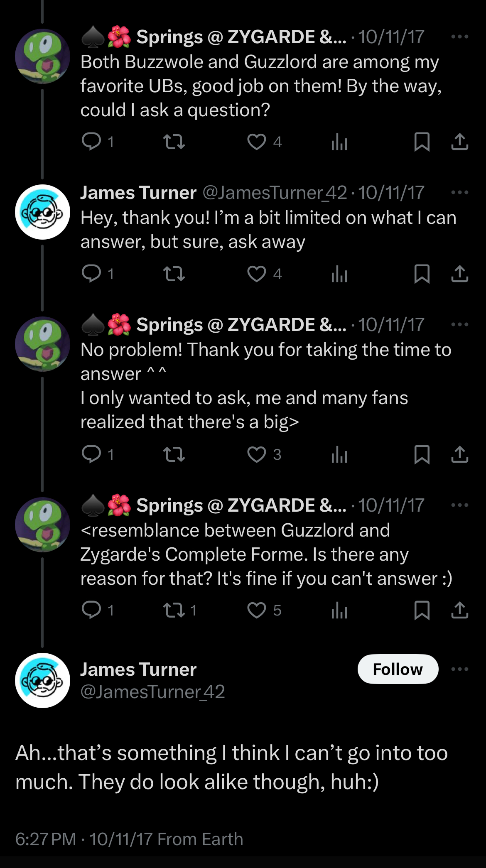Retweet the "ask away" tweet by James Turner
This screenshot has width=486, height=868.
click(174, 274)
